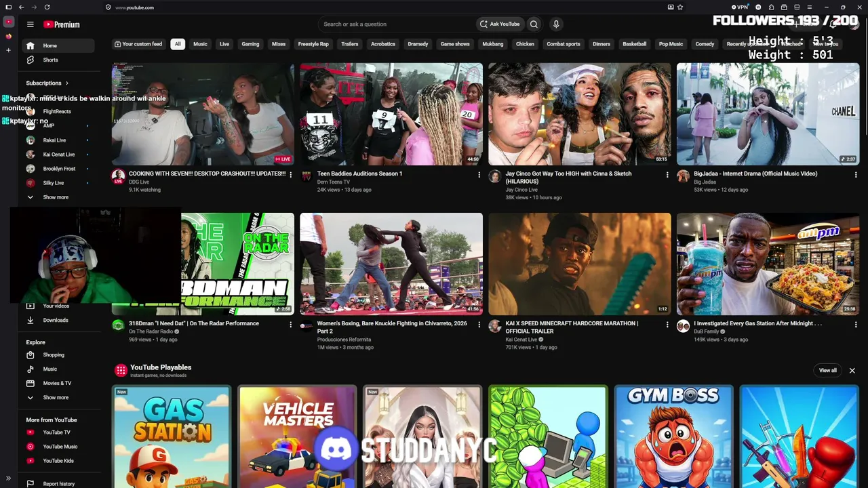This screenshot has width=868, height=488.
Task: Toggle the browser sidebar panel icon
Action: pos(9,7)
